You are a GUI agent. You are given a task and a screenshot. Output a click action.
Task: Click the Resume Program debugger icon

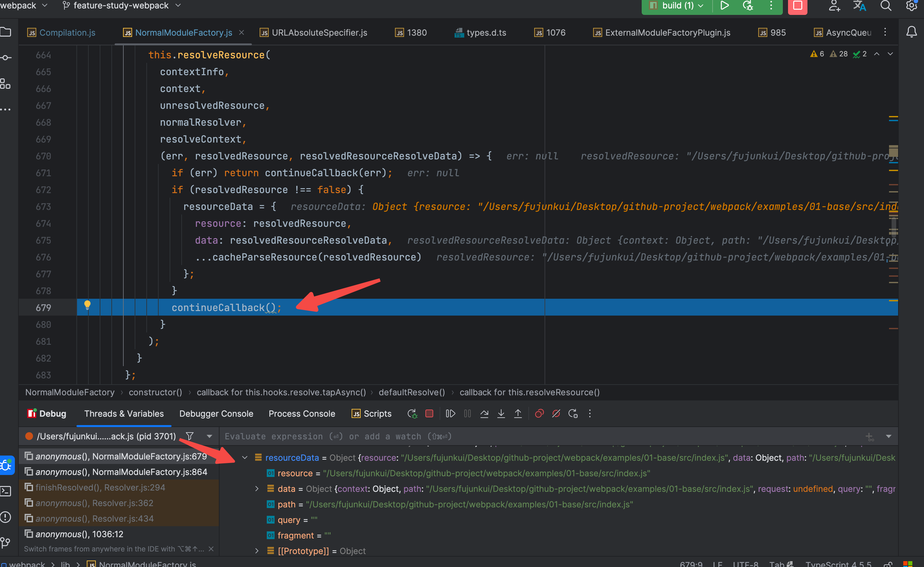coord(450,413)
